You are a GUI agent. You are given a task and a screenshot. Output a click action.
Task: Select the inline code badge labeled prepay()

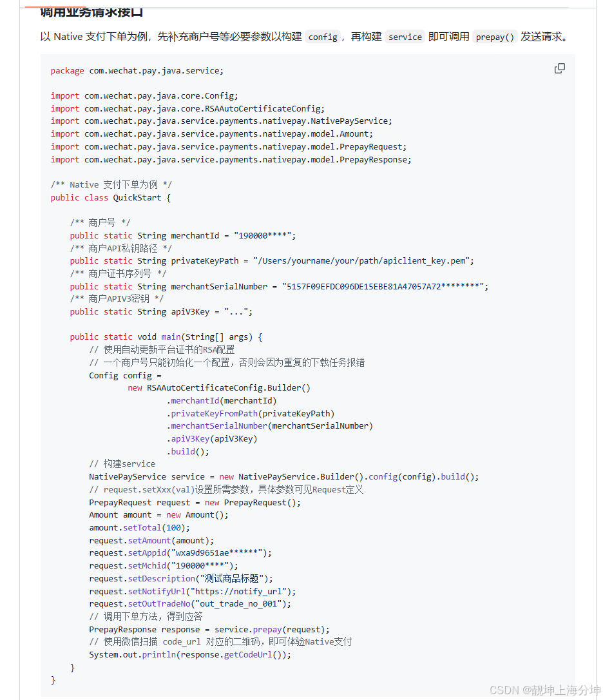tap(494, 37)
